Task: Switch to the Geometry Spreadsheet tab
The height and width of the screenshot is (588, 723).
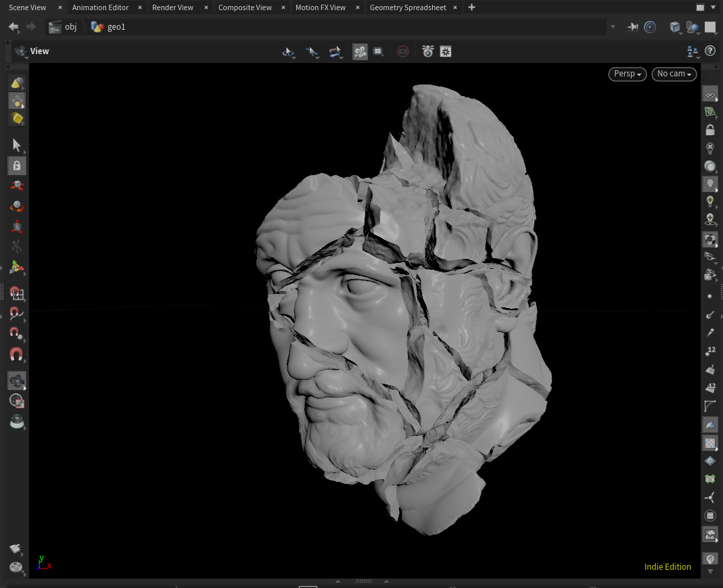Action: [407, 7]
